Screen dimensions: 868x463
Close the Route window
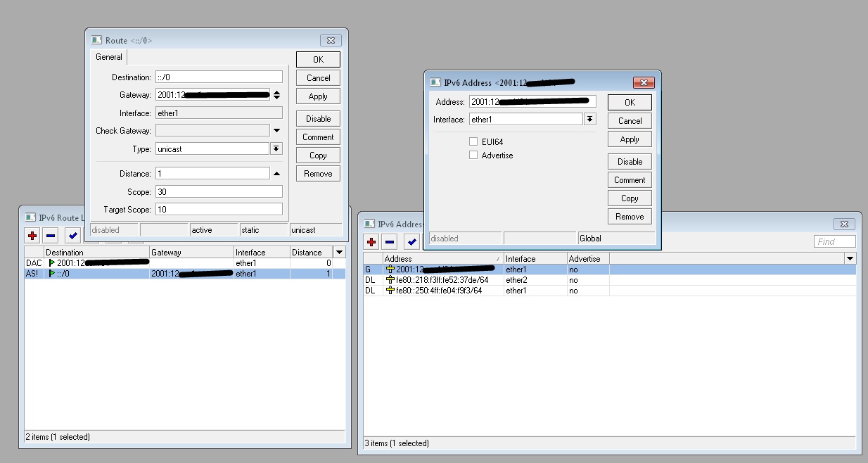(331, 40)
